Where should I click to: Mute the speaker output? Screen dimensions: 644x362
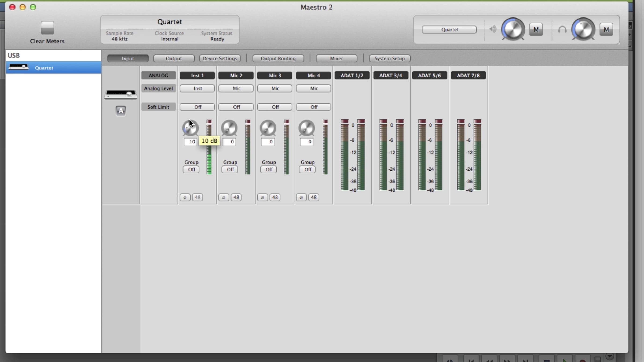[536, 29]
